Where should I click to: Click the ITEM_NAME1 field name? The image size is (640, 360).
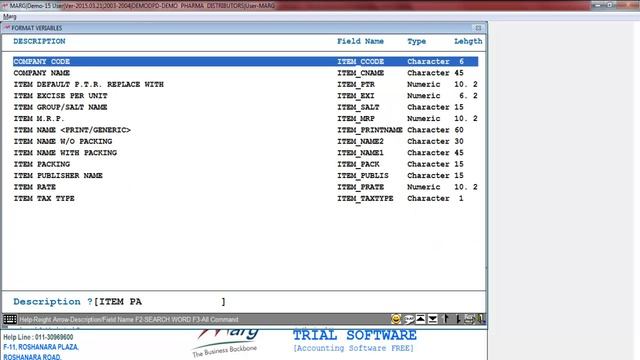(x=360, y=153)
